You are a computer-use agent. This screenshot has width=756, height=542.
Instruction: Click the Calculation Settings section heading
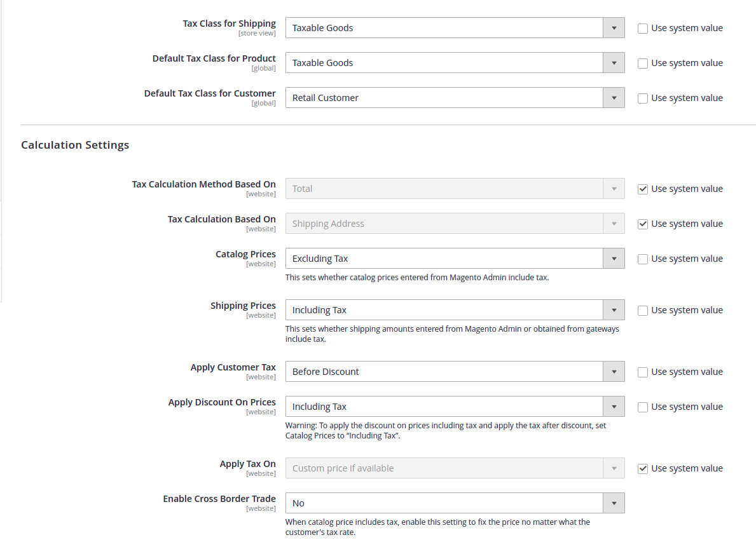74,145
